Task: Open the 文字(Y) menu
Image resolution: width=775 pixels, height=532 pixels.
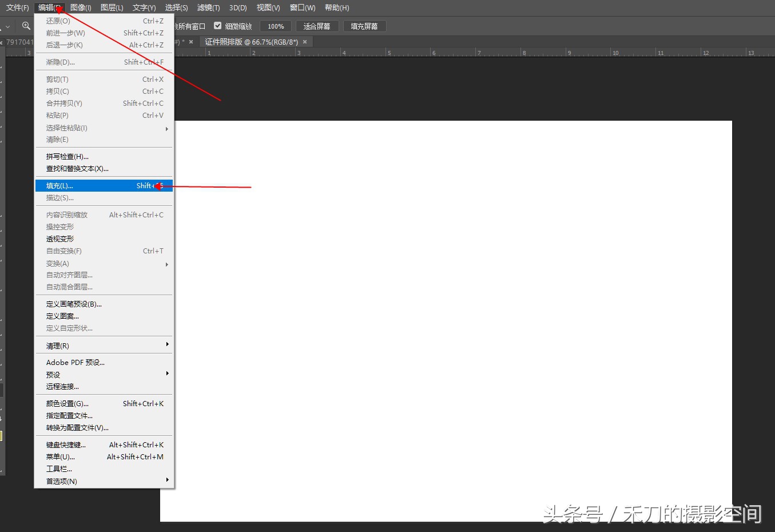Action: 144,7
